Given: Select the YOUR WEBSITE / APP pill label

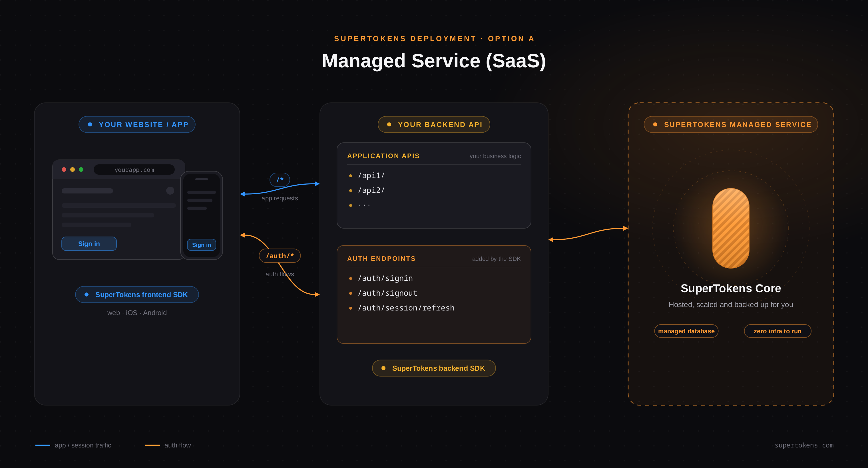Looking at the screenshot, I should [x=137, y=125].
